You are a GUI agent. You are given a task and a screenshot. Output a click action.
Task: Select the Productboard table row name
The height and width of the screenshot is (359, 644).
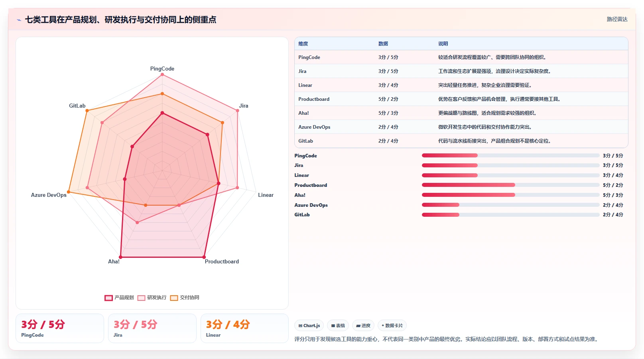point(314,99)
